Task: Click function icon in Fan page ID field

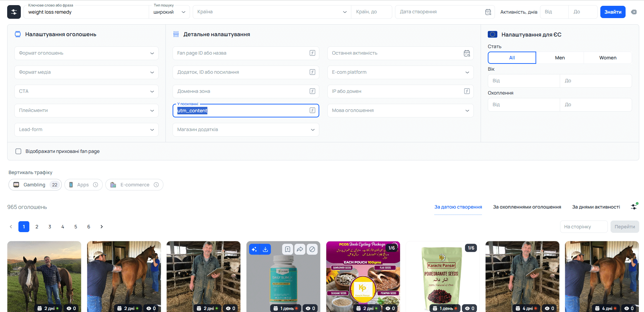Action: tap(312, 53)
